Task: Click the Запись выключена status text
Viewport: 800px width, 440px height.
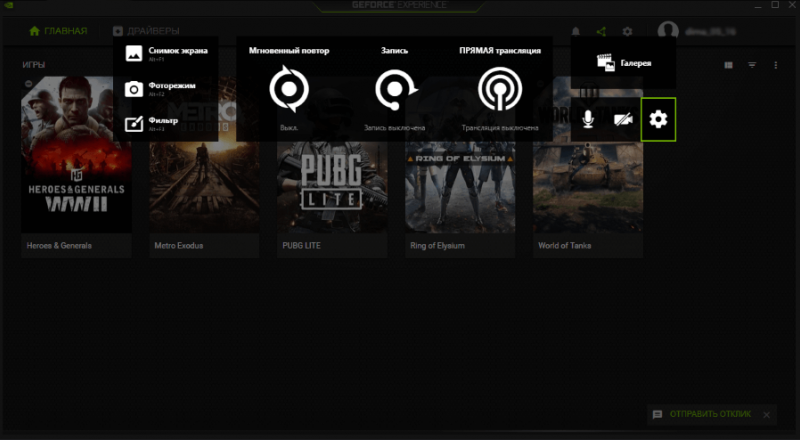Action: pyautogui.click(x=394, y=128)
